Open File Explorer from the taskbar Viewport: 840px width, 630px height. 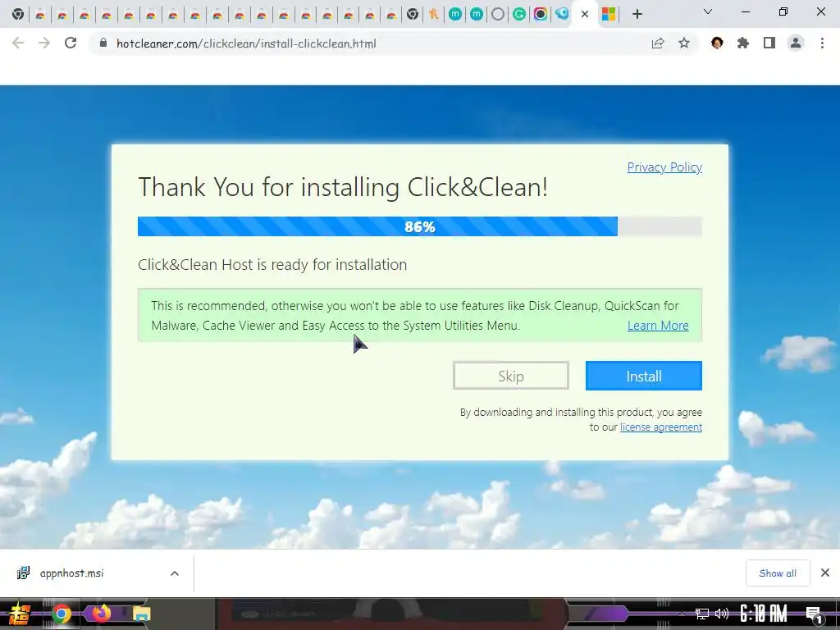pos(141,614)
